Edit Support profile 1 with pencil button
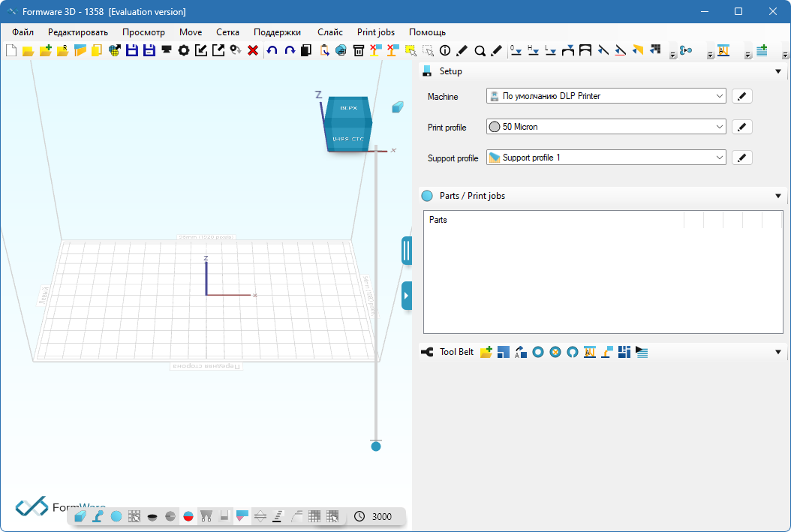 click(741, 158)
